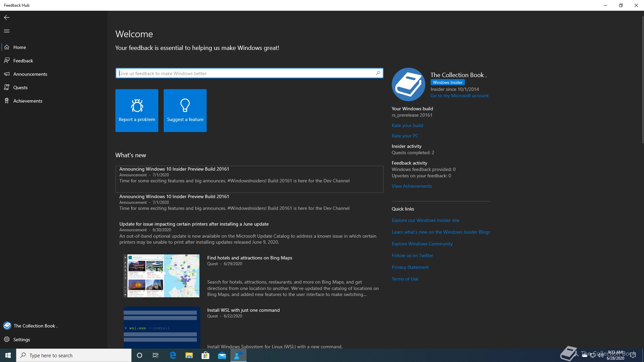Open Cortana from the taskbar

pyautogui.click(x=140, y=355)
